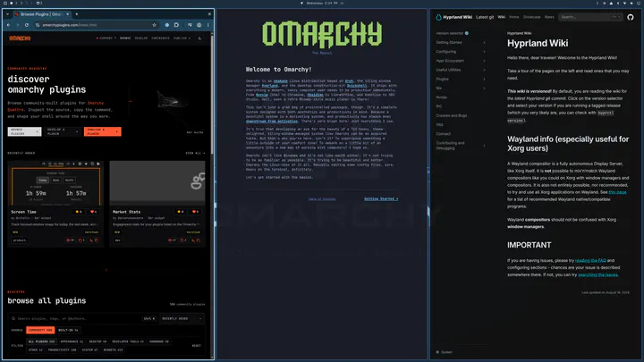The width and height of the screenshot is (644, 362).
Task: Filter plugins by Appearance
Action: pyautogui.click(x=72, y=341)
